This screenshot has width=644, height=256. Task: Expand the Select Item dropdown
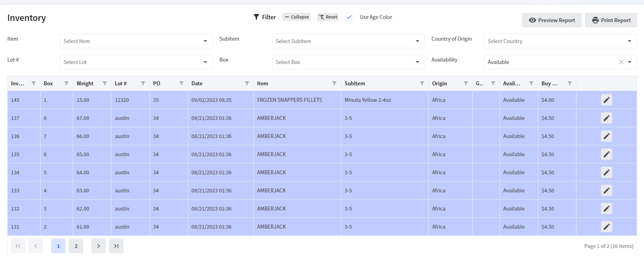136,41
